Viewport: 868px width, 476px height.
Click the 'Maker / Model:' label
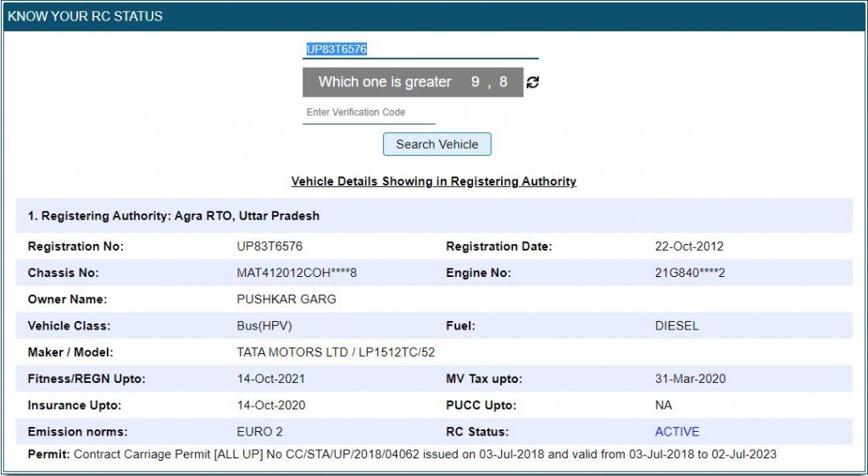[x=70, y=352]
